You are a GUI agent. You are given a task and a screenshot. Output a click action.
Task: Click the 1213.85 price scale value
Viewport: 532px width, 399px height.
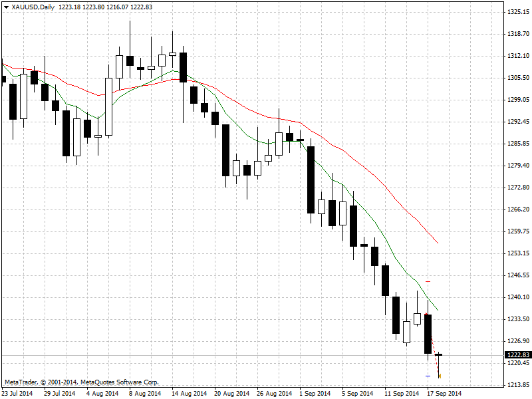(x=518, y=385)
